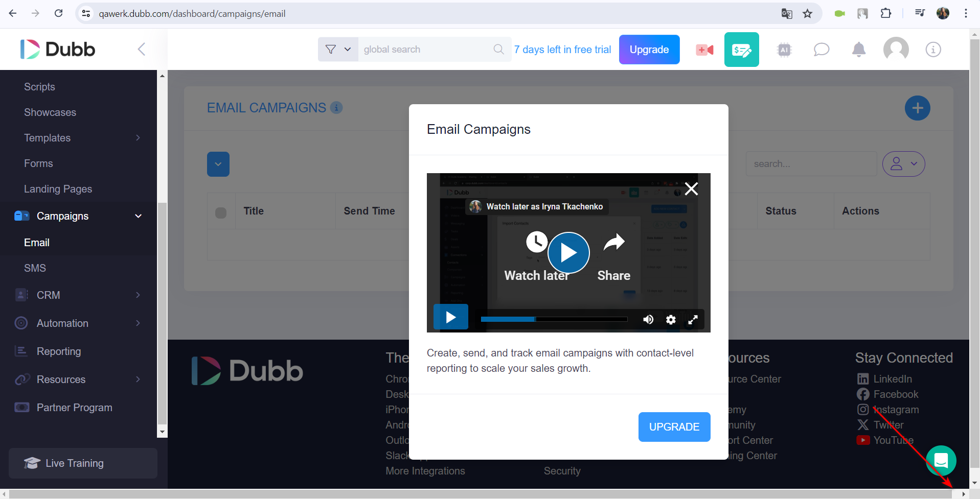
Task: Open Landing Pages in the sidebar
Action: click(x=58, y=189)
